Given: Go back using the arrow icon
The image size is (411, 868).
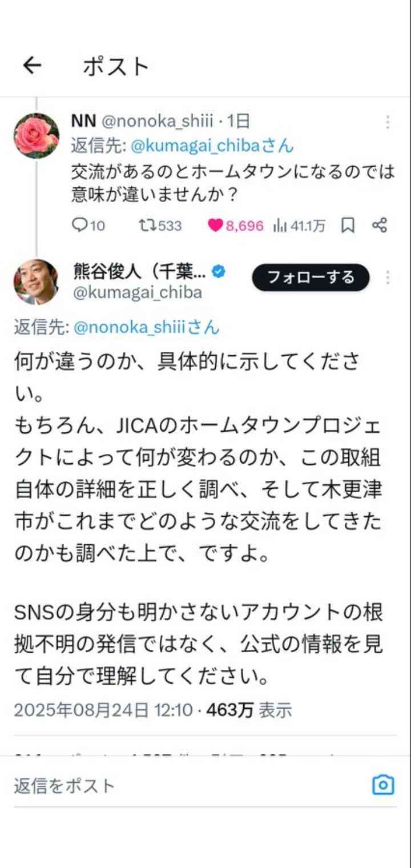Looking at the screenshot, I should pyautogui.click(x=33, y=66).
